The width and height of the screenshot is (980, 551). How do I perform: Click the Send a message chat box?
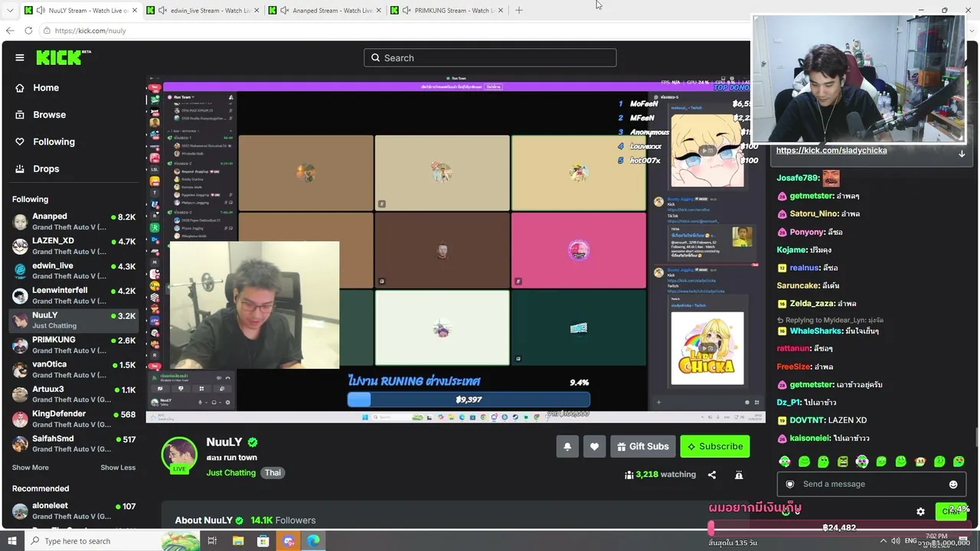pyautogui.click(x=871, y=484)
